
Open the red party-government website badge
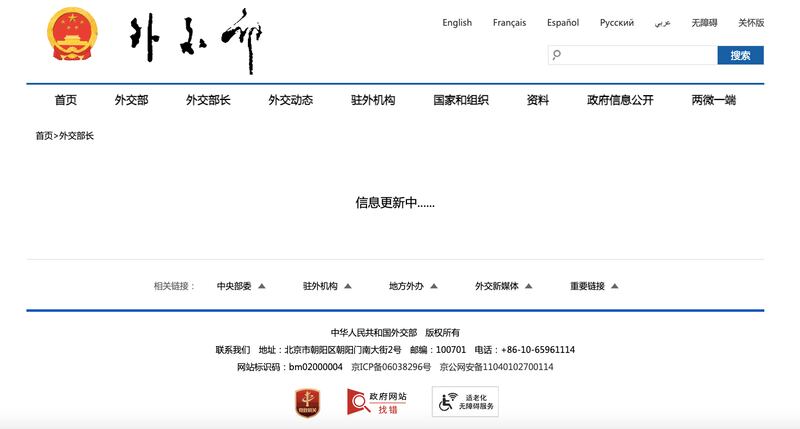pos(306,402)
